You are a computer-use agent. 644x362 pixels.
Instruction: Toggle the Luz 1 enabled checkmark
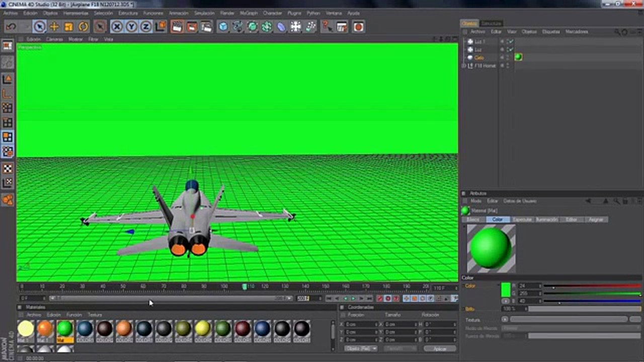[x=511, y=42]
